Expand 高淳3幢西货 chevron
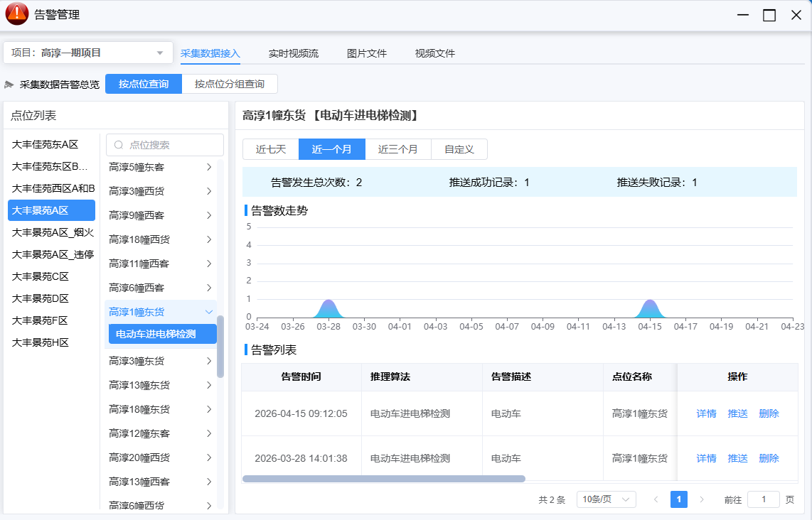Image resolution: width=812 pixels, height=520 pixels. (x=209, y=191)
